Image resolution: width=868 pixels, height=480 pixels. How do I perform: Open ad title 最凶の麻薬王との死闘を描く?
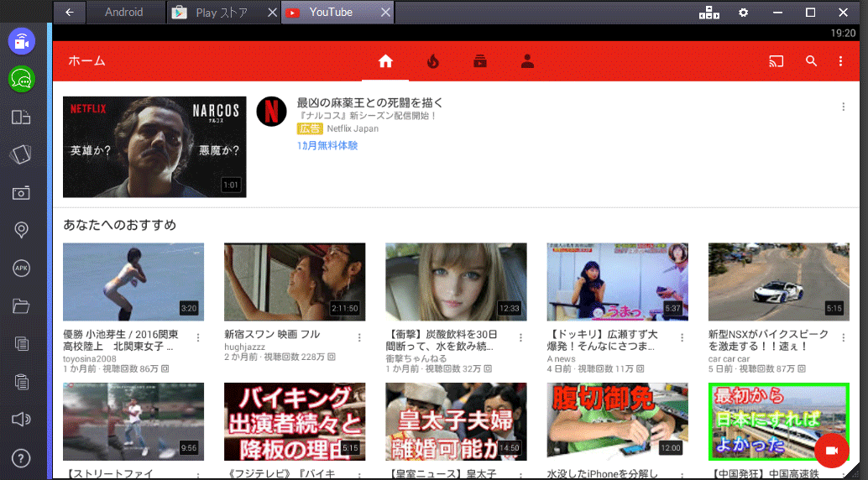370,102
